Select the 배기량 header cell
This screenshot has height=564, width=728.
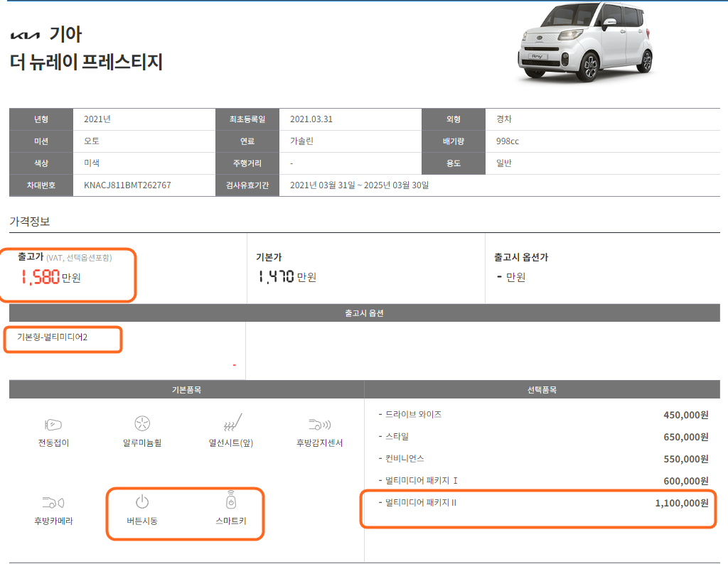pyautogui.click(x=453, y=141)
